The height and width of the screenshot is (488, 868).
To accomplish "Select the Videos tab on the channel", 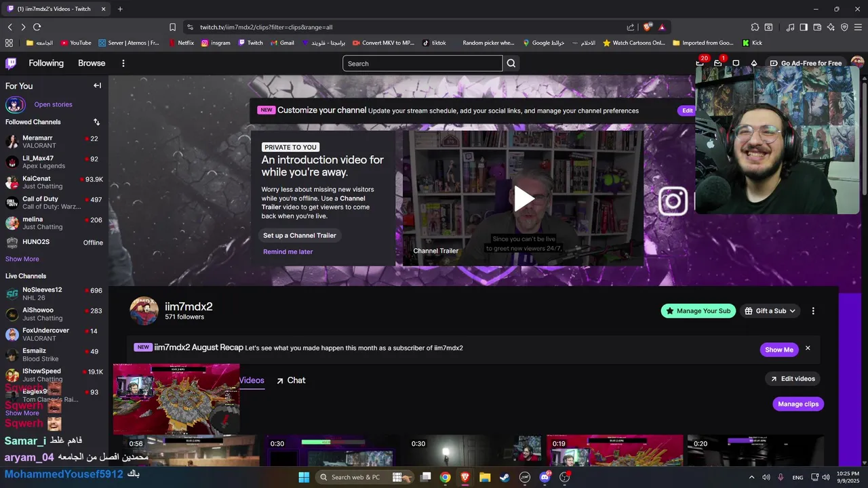I will point(252,380).
